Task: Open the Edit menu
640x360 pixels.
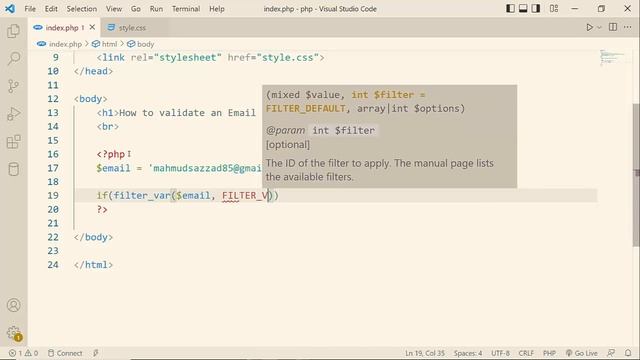Action: click(51, 9)
